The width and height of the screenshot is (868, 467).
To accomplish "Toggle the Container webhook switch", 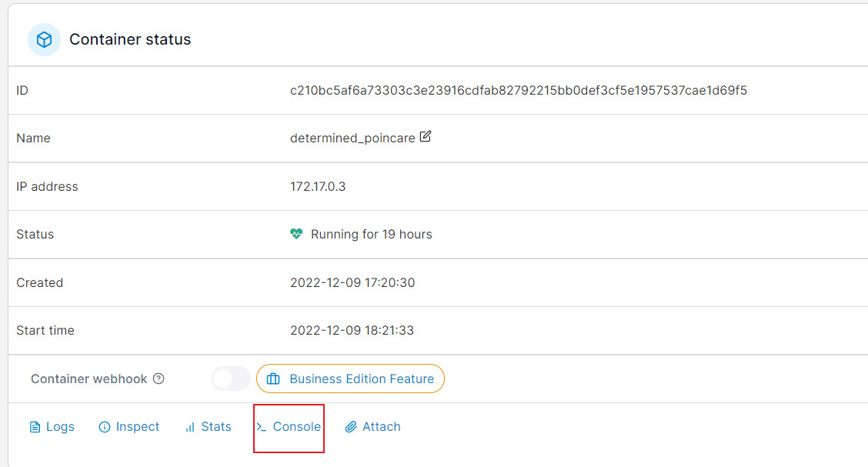I will 231,379.
